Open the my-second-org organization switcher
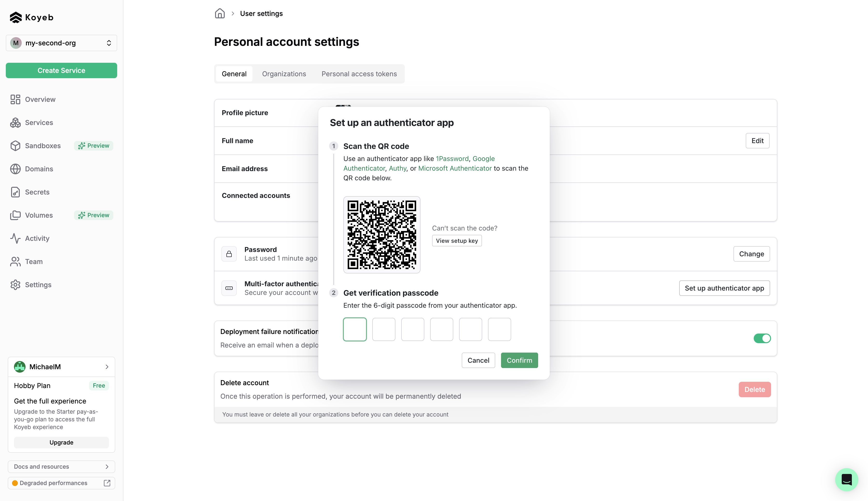The height and width of the screenshot is (501, 868). 61,43
